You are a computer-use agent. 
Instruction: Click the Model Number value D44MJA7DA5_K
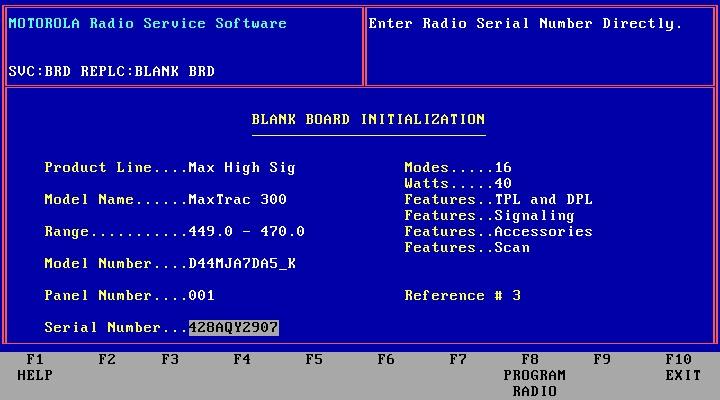coord(242,264)
